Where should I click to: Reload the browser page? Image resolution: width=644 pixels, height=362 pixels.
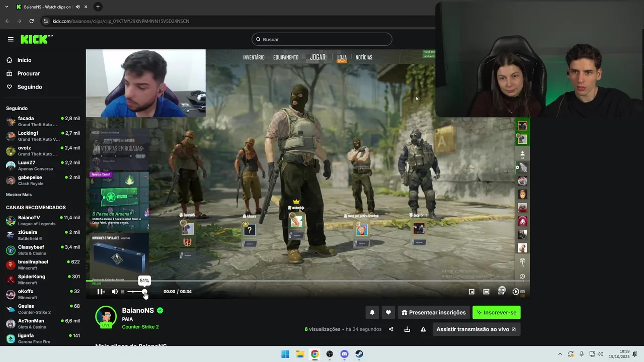tap(31, 21)
